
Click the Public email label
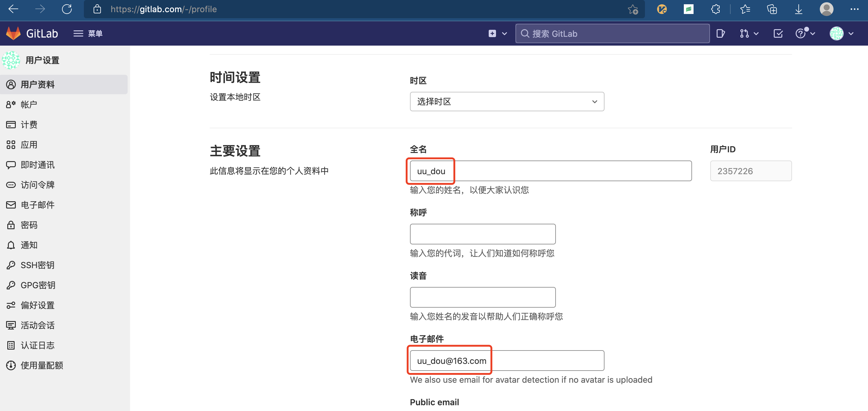[434, 402]
